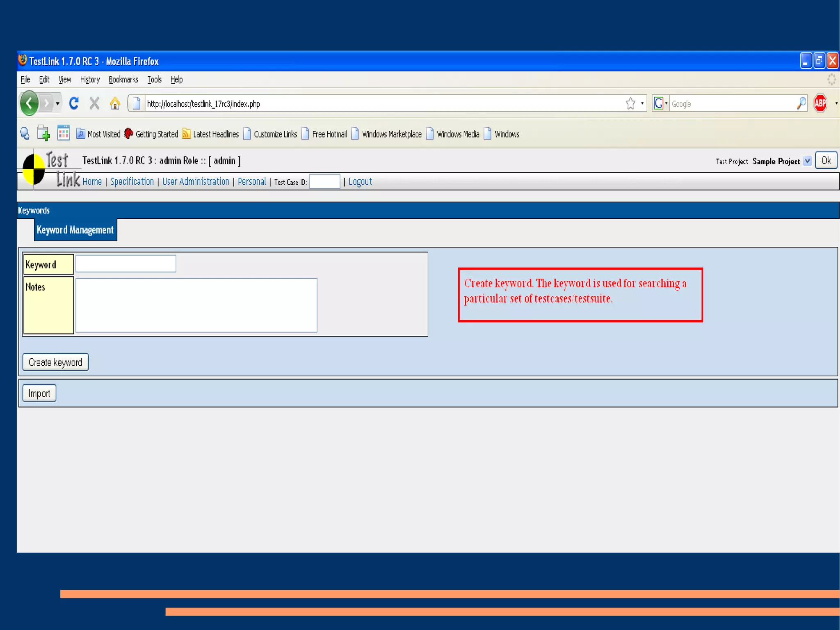
Task: Click the page icon beside the URL
Action: 137,103
